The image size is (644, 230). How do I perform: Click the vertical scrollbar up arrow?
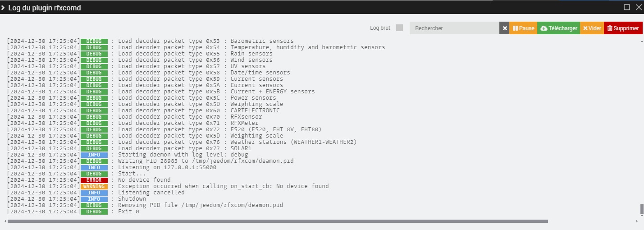pyautogui.click(x=642, y=41)
